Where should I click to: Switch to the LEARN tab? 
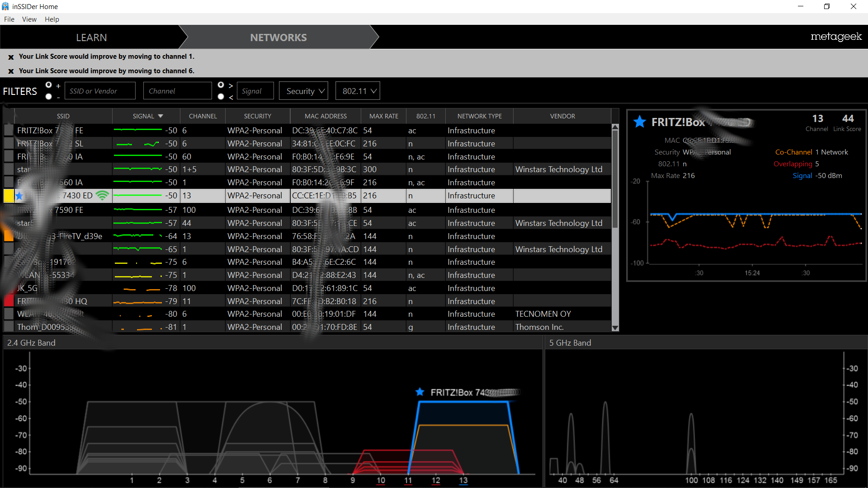click(x=91, y=38)
